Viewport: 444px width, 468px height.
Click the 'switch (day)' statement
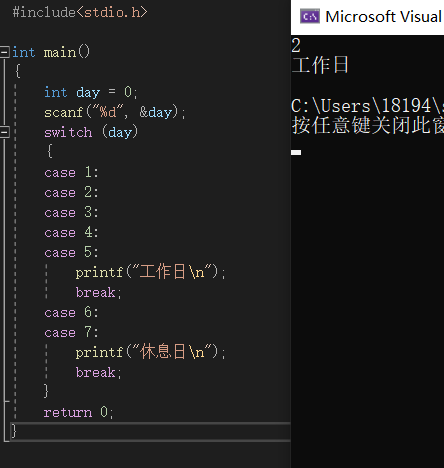[91, 132]
